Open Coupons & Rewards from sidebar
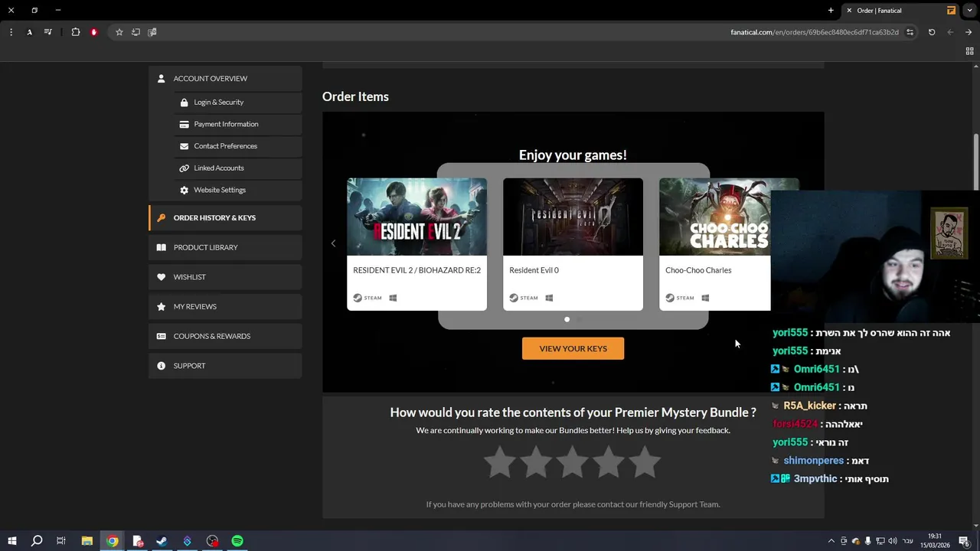 click(x=225, y=336)
